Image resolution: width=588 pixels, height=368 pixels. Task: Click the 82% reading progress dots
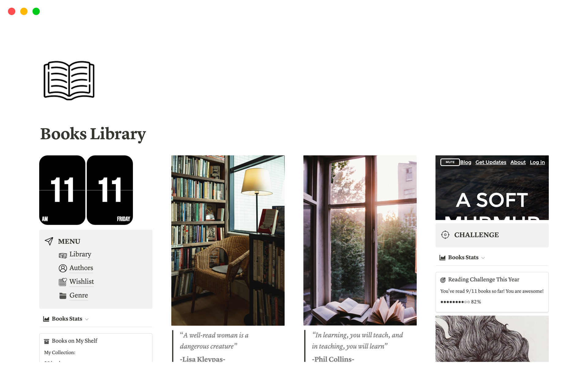(461, 302)
